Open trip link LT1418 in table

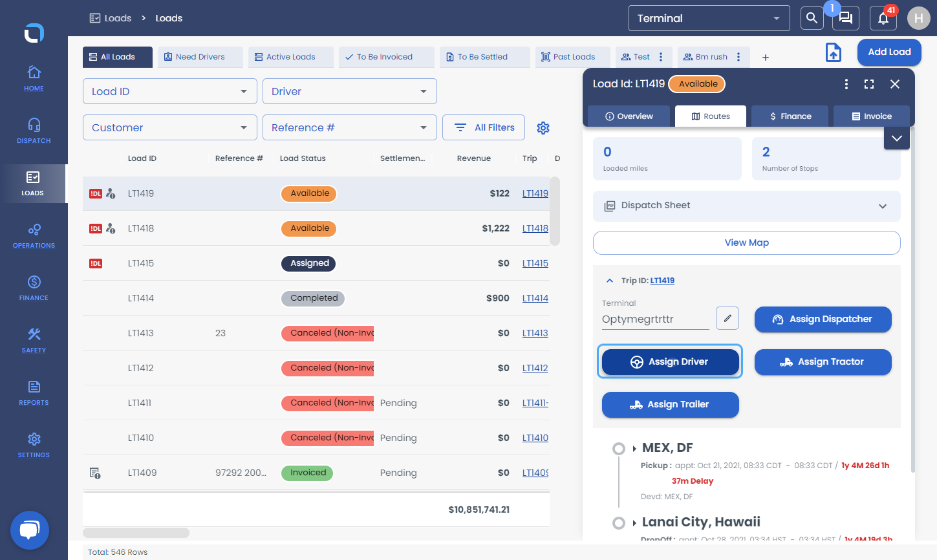(x=535, y=228)
